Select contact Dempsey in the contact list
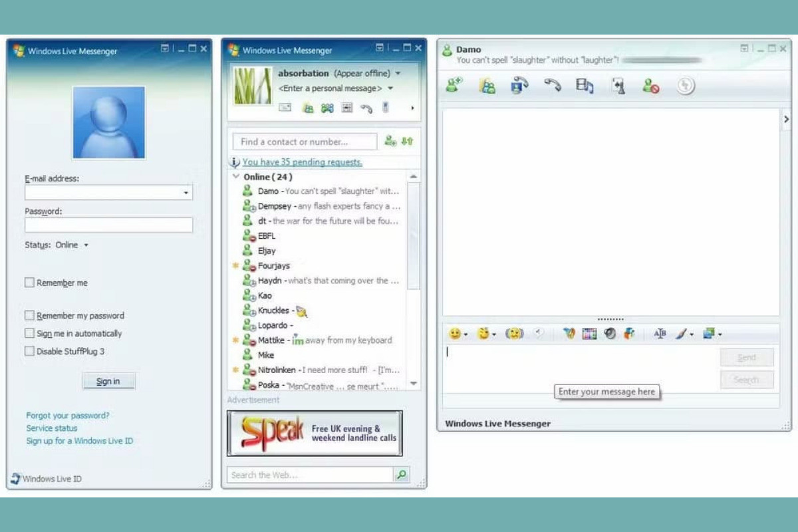Screen dimensions: 798x532 pos(276,206)
